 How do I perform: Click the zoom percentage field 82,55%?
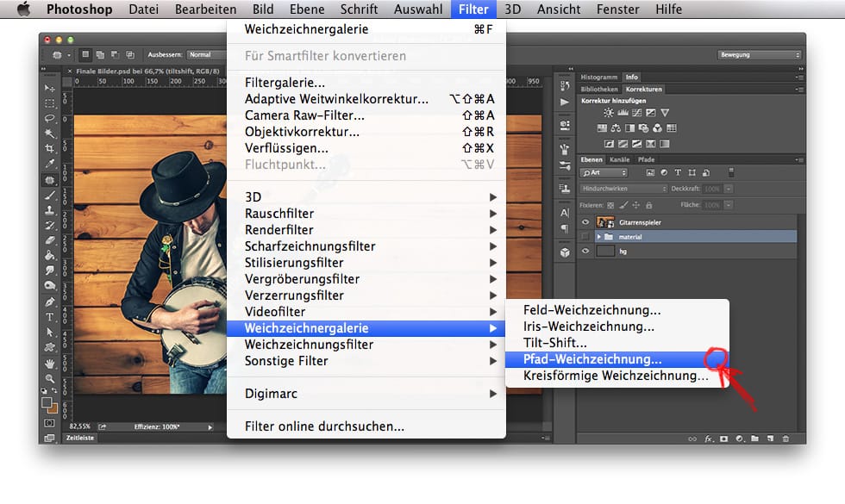click(79, 426)
